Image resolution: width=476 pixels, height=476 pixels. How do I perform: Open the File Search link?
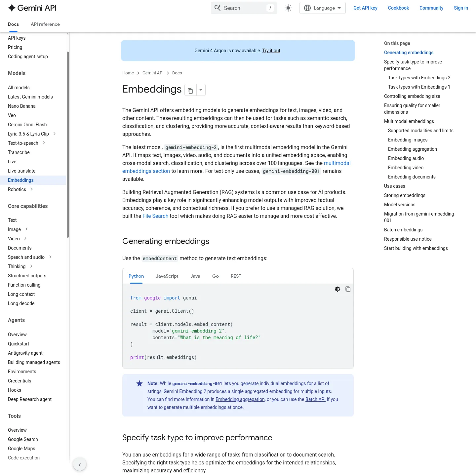click(x=155, y=216)
